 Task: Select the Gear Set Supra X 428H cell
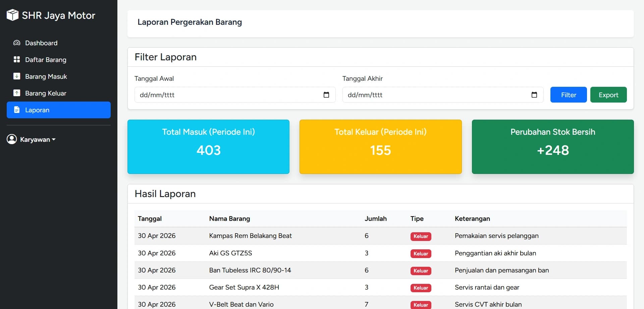tap(244, 287)
